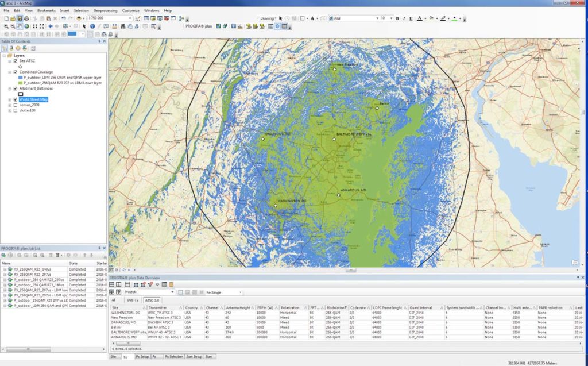
Task: Select the Zoom Out magnifier tool
Action: [13, 26]
